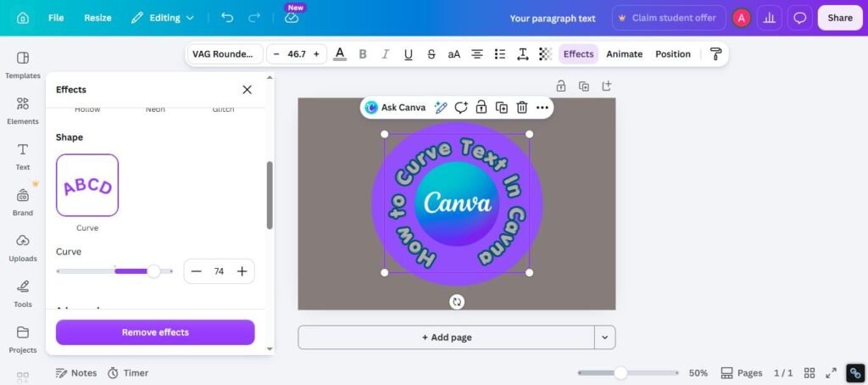
Task: Open the text color picker
Action: coord(340,53)
